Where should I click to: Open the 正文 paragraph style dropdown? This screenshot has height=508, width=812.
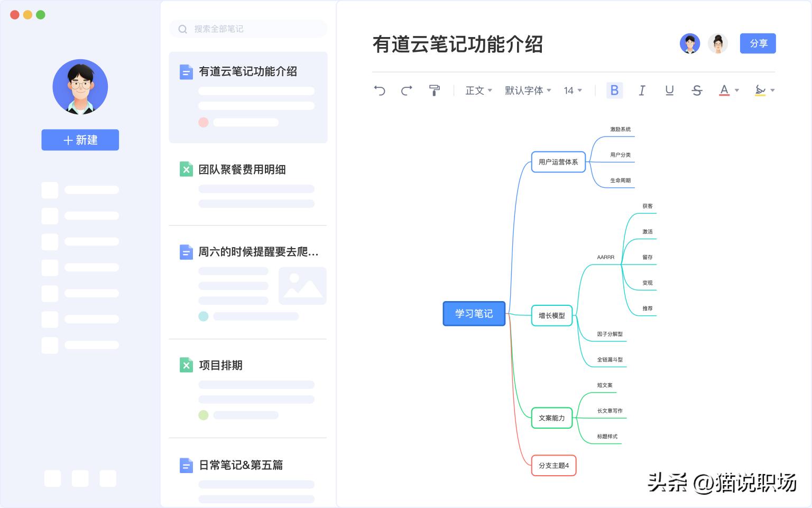(477, 90)
